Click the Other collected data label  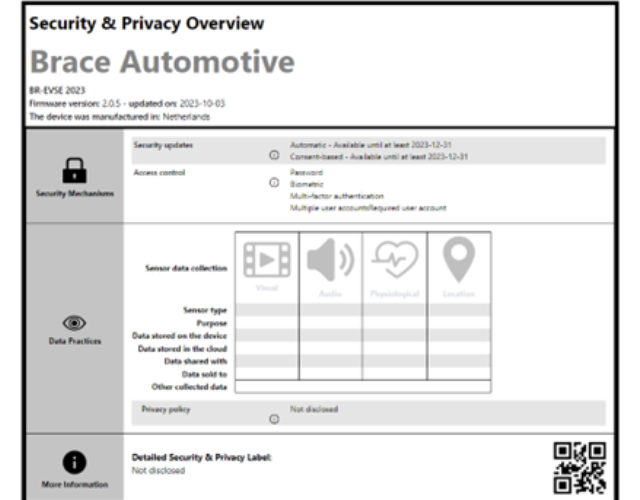189,387
